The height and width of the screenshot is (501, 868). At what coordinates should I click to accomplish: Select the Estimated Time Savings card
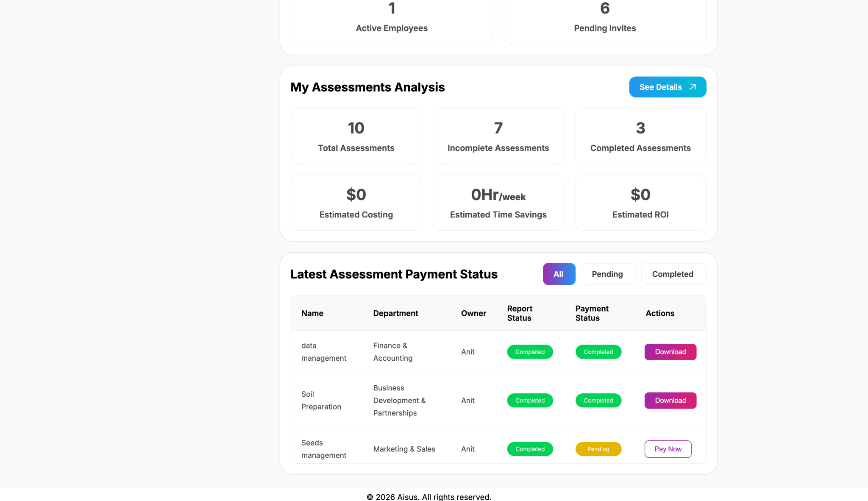tap(498, 203)
